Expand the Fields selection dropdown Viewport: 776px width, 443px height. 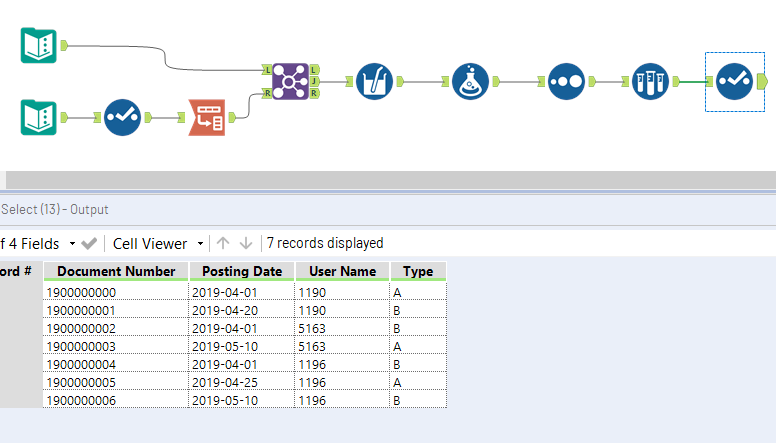(72, 243)
